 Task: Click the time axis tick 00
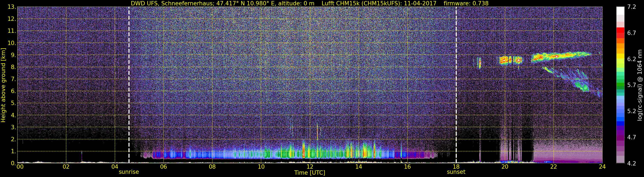click(20, 167)
